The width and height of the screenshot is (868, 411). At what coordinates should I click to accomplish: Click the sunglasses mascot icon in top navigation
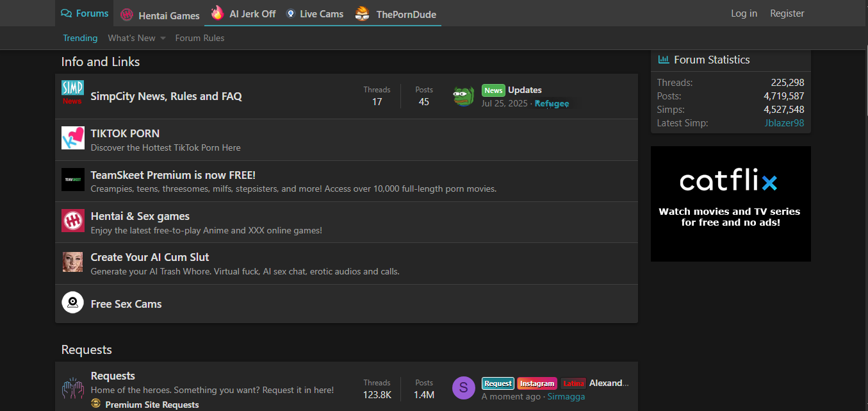(363, 13)
